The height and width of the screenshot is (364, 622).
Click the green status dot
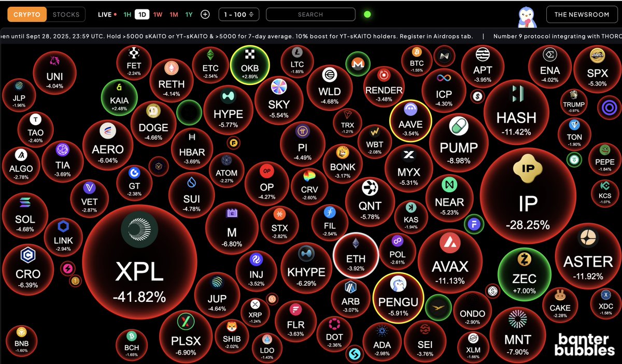coord(367,14)
